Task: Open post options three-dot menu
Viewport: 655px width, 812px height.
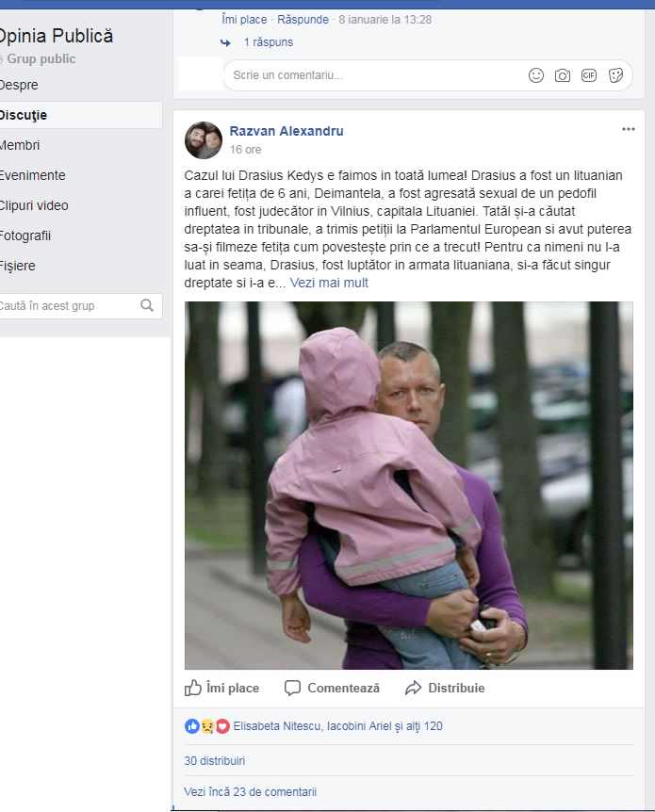Action: point(628,129)
